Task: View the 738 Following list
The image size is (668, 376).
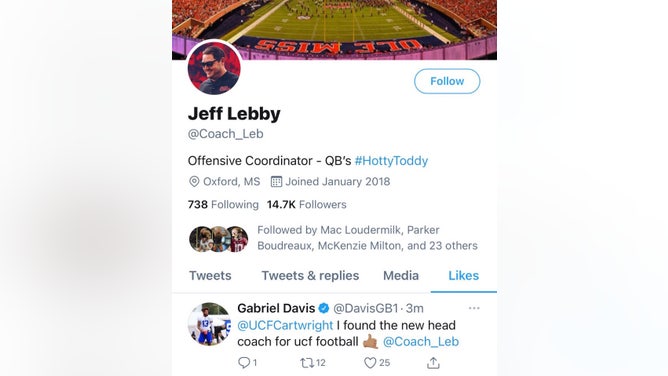Action: click(223, 205)
